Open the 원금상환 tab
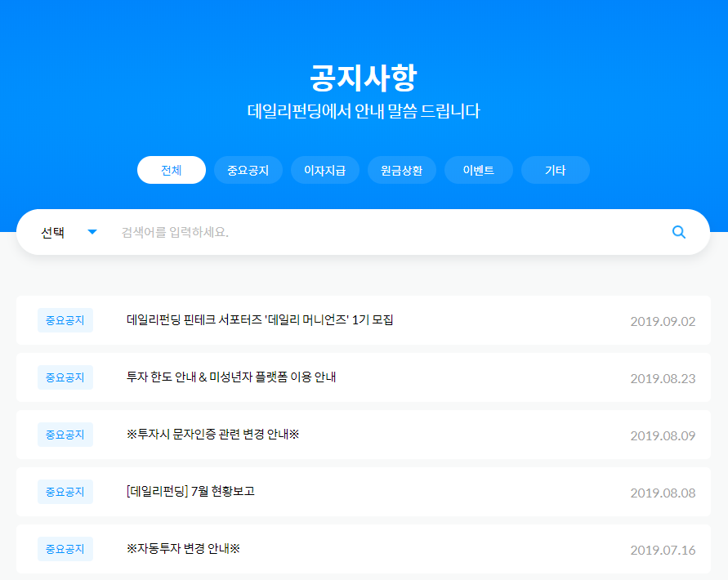The width and height of the screenshot is (728, 580). (402, 170)
